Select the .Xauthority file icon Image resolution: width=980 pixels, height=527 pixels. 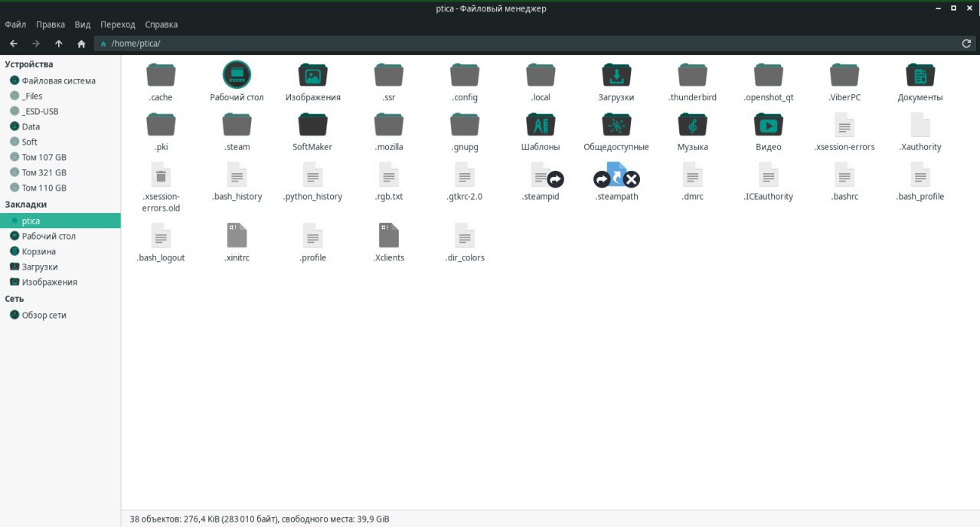click(x=920, y=124)
